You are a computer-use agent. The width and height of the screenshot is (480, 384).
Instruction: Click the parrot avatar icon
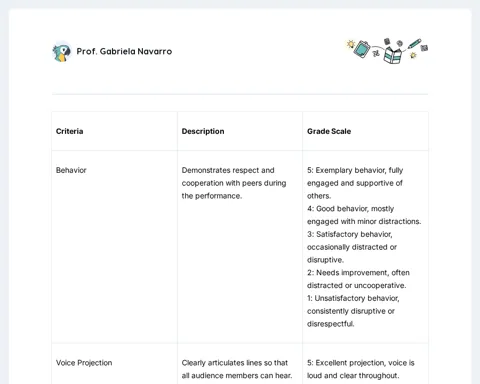coord(62,51)
